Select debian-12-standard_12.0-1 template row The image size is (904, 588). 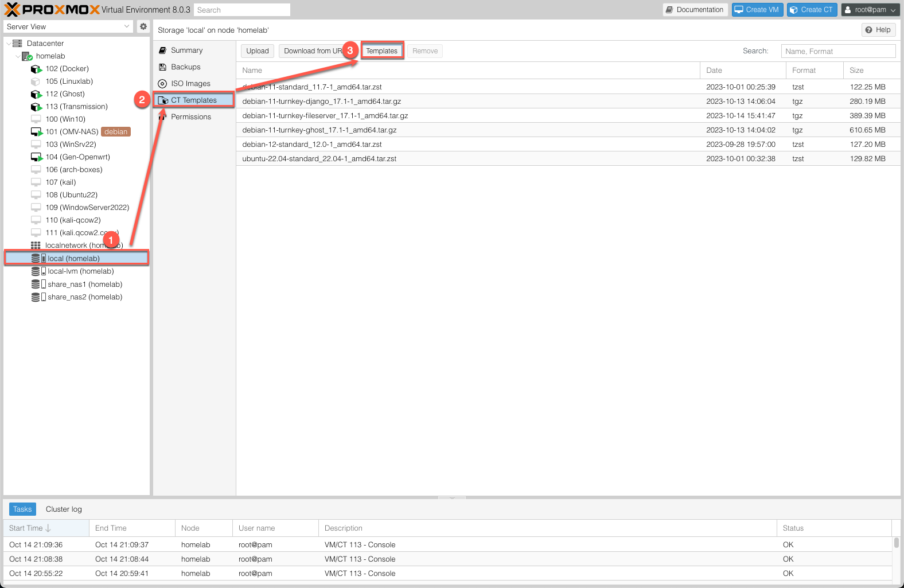[x=568, y=145]
